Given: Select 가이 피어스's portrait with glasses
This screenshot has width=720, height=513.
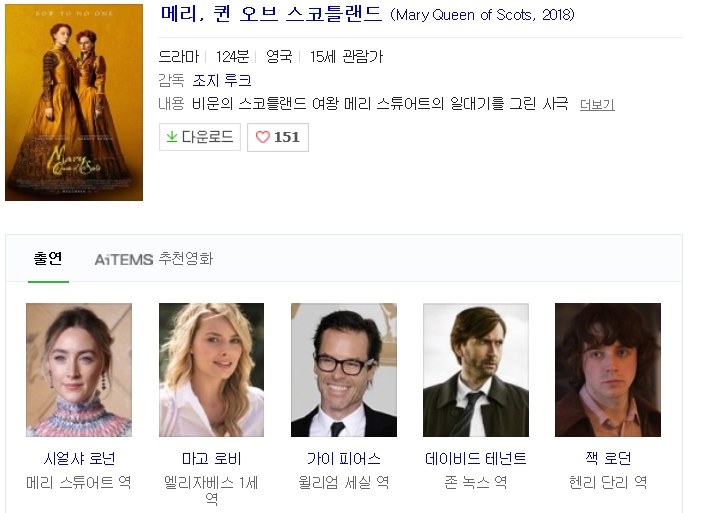Looking at the screenshot, I should pyautogui.click(x=343, y=370).
